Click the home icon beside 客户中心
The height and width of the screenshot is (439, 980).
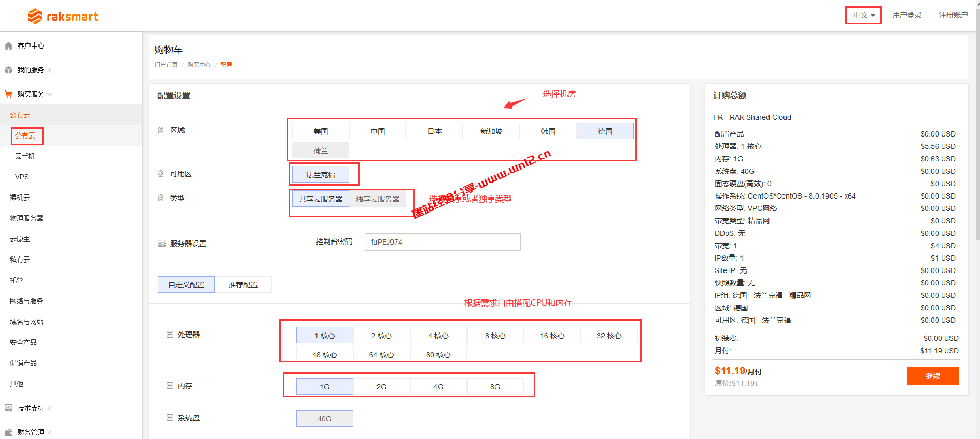8,46
